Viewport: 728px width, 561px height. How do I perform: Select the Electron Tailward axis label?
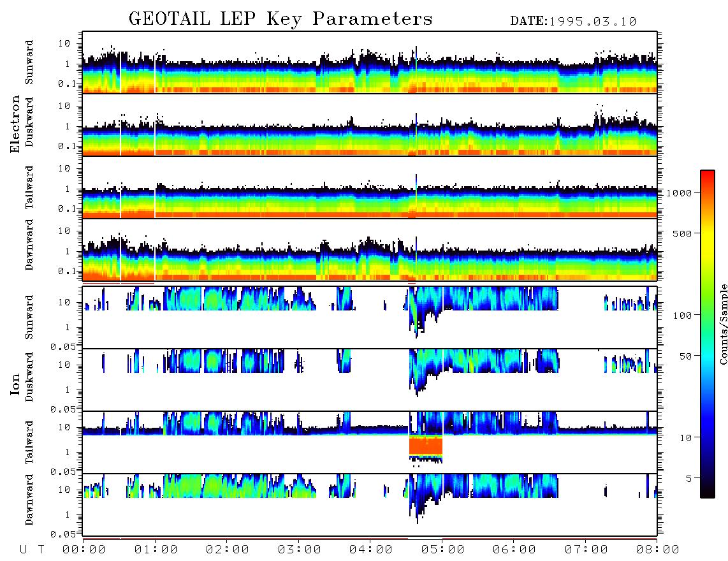coord(29,187)
